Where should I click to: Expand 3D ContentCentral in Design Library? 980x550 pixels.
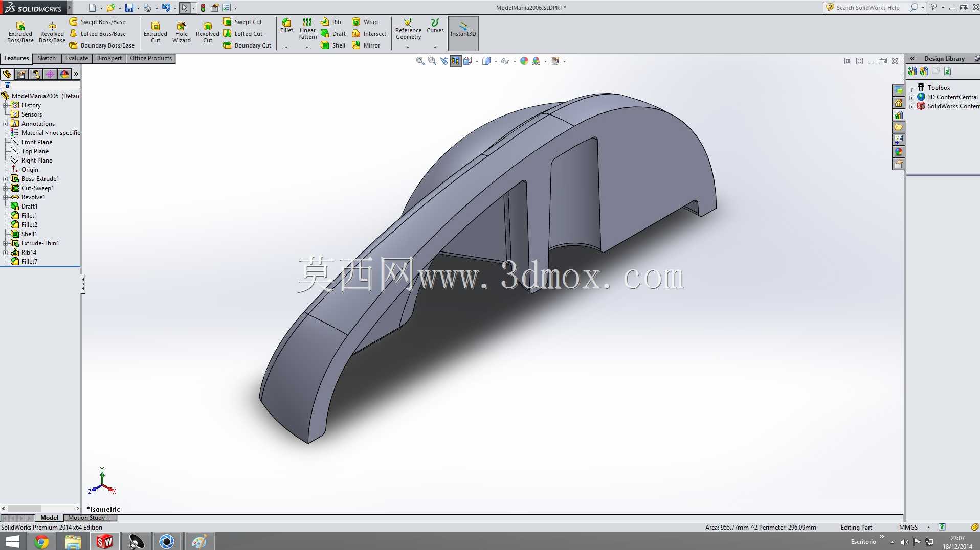(x=912, y=97)
